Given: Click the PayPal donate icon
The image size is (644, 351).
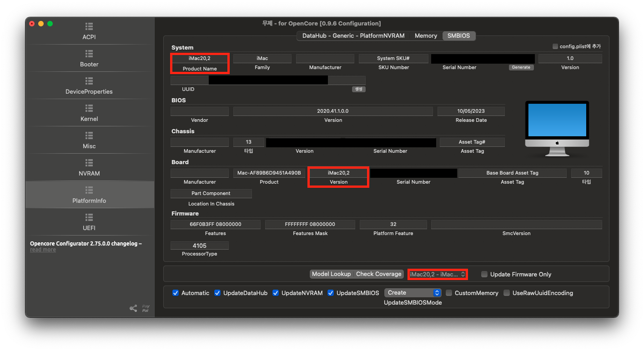Looking at the screenshot, I should (x=146, y=308).
